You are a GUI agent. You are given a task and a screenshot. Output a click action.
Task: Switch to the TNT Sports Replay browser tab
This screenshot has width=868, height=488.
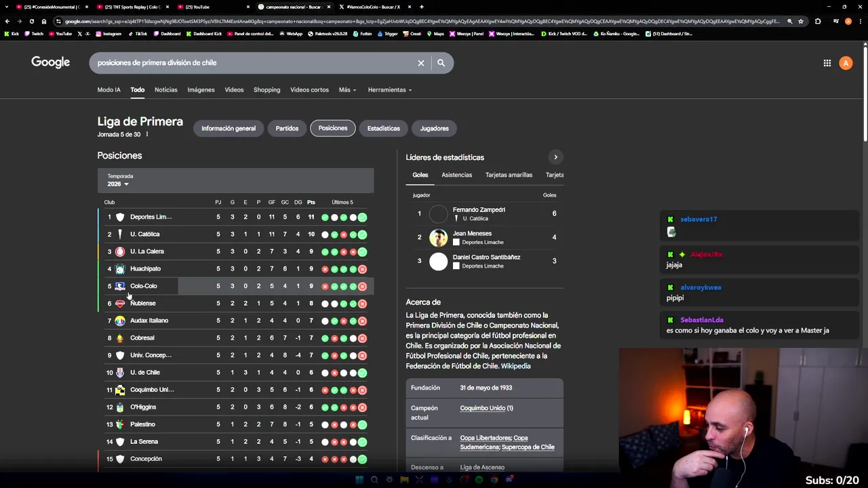(132, 7)
